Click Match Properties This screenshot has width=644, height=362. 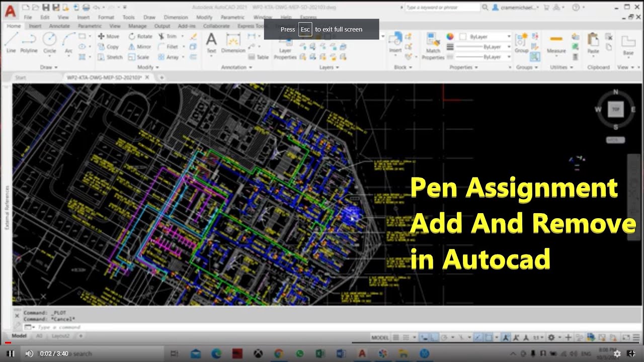(x=433, y=46)
